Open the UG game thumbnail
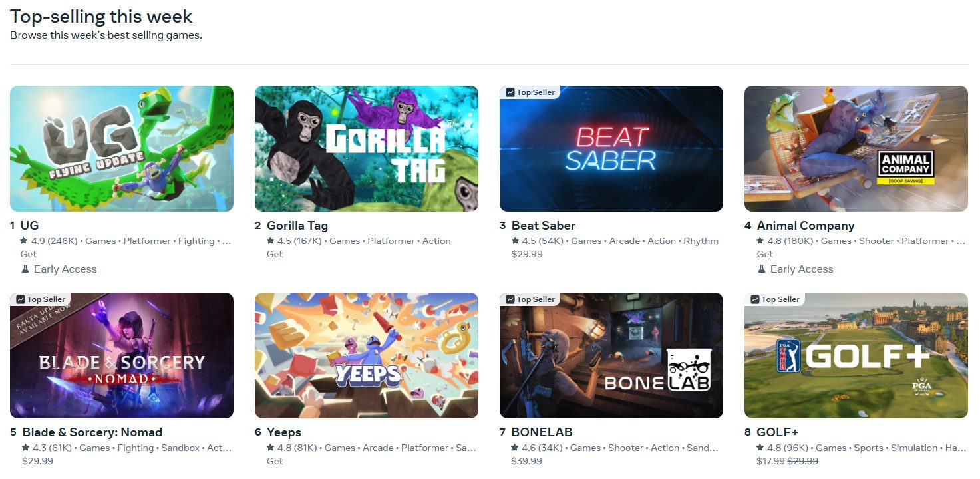This screenshot has height=479, width=980. (x=122, y=148)
